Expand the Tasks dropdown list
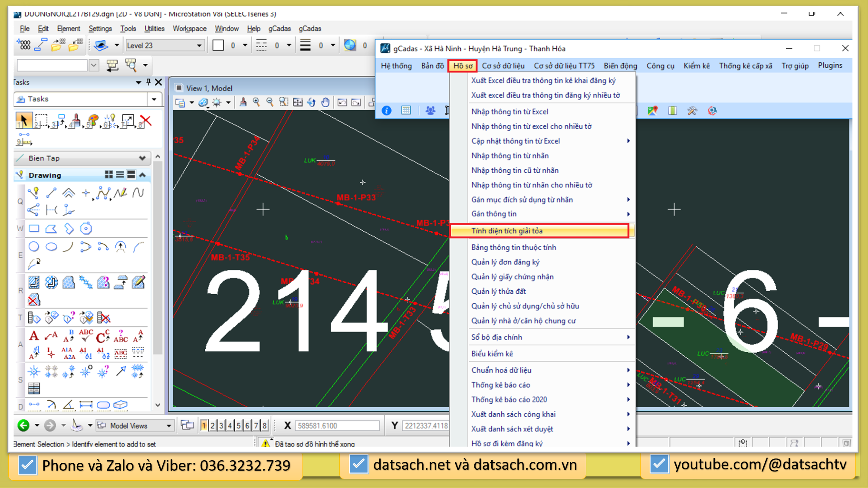 pyautogui.click(x=154, y=99)
